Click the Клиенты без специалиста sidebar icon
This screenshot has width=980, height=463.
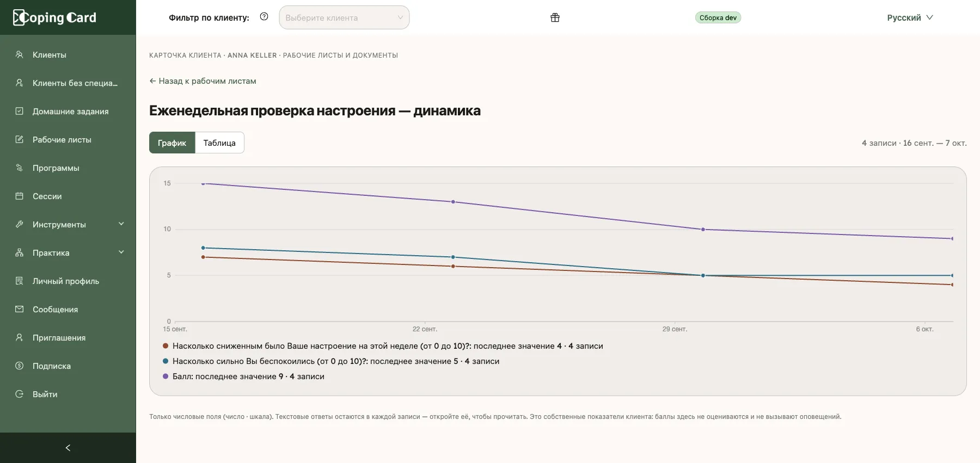pos(20,83)
